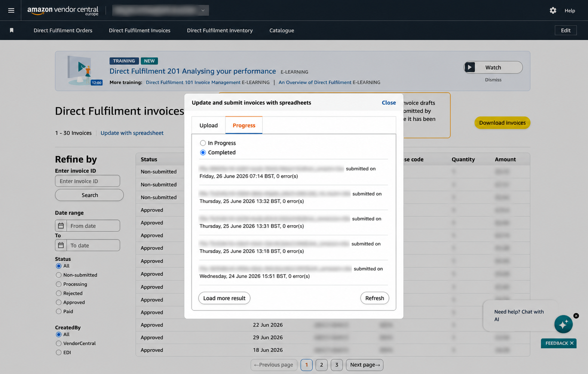
Task: Open the settings gear menu
Action: point(553,10)
